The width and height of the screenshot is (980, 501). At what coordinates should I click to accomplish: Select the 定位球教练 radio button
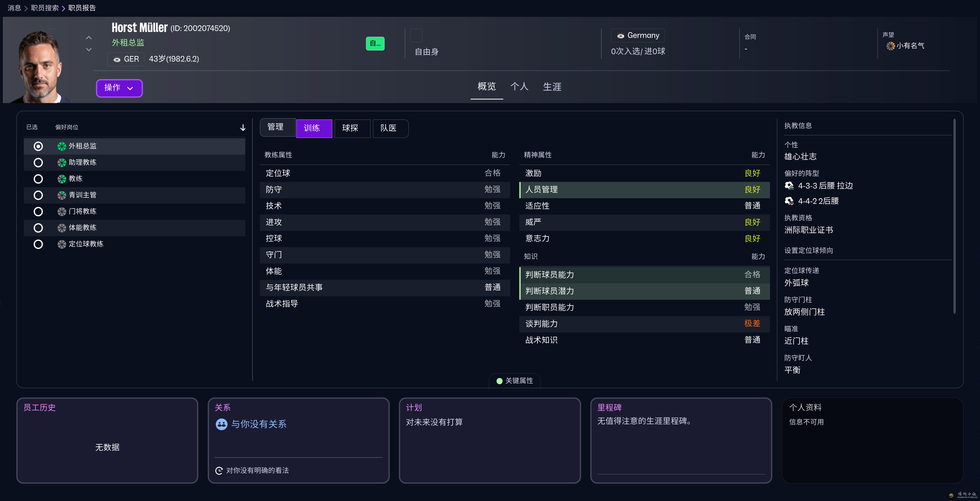pos(38,244)
